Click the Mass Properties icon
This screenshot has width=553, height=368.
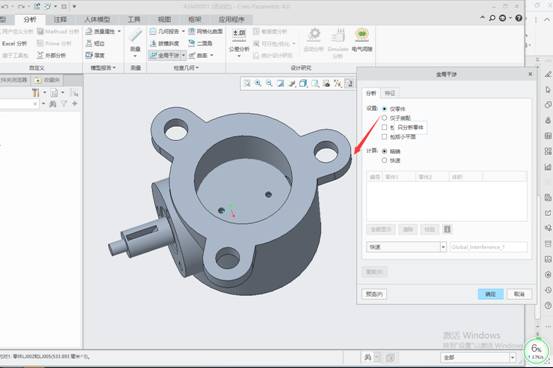point(89,31)
